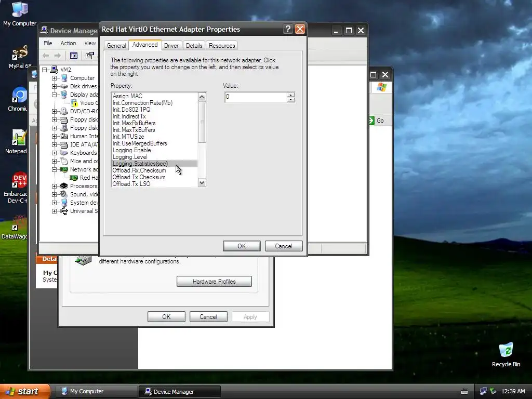
Task: Select the Init.MTUSize property
Action: (154, 137)
